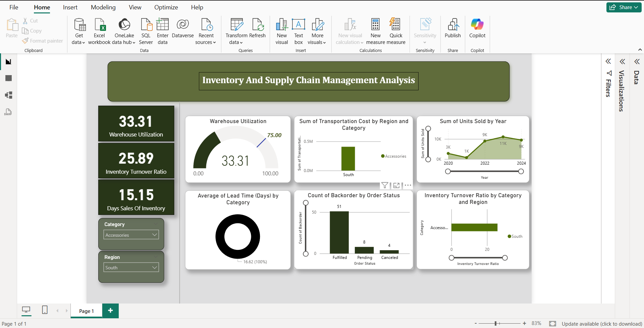Switch to the Insert ribbon tab

70,7
